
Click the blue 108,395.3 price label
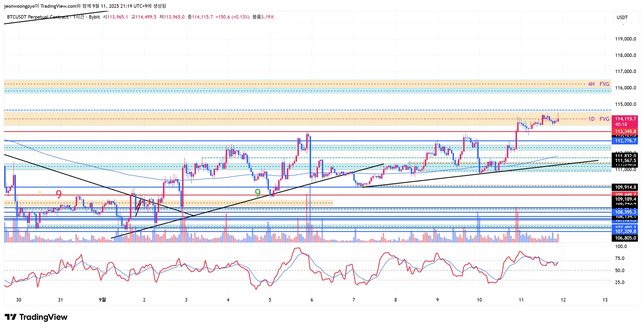[x=625, y=212]
